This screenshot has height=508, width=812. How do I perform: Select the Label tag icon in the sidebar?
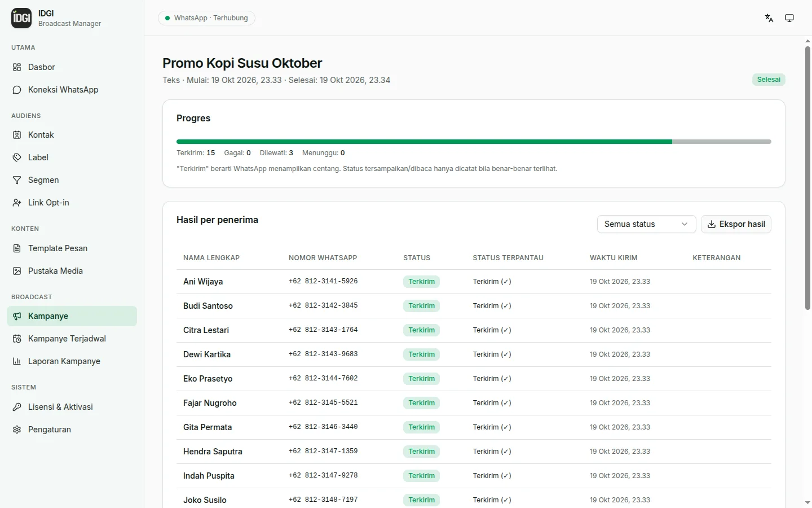[x=17, y=157]
